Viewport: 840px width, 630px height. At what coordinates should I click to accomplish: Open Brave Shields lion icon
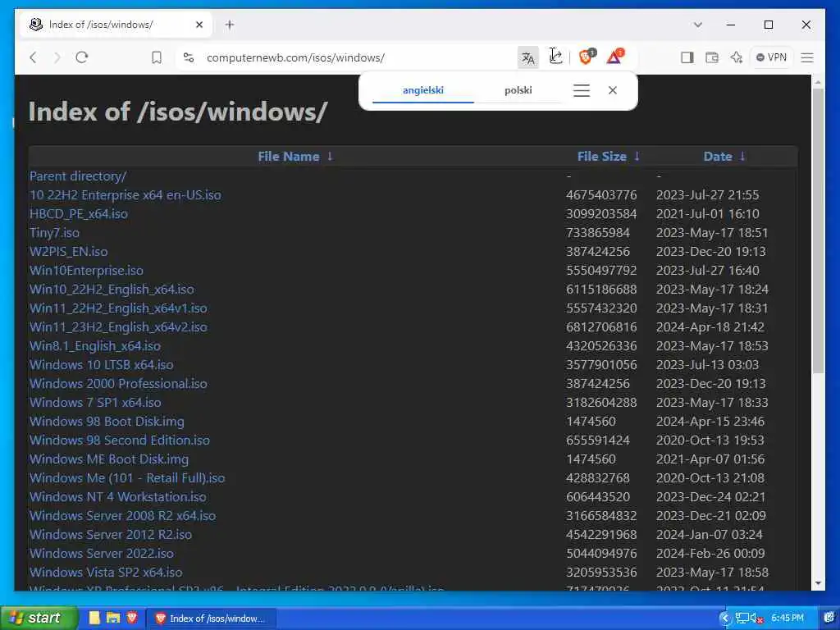coord(587,57)
